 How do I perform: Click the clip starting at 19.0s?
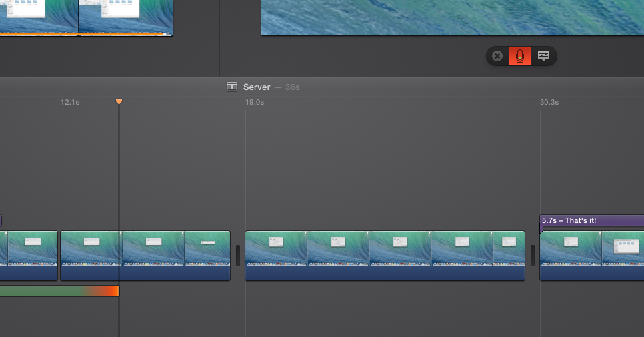click(x=385, y=248)
